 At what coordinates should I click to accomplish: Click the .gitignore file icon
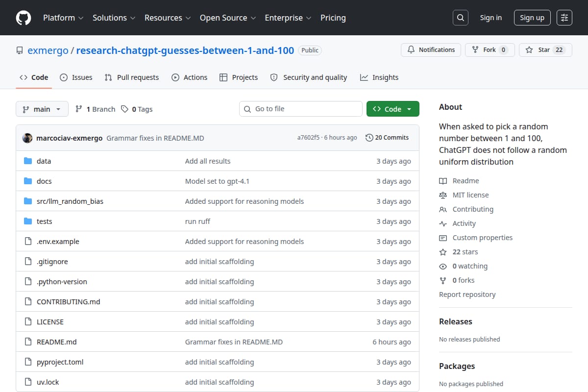[x=28, y=262]
